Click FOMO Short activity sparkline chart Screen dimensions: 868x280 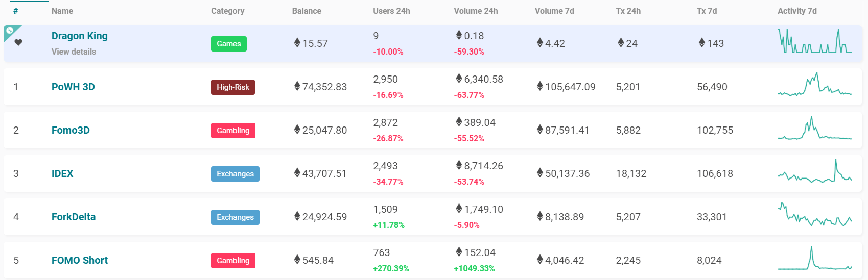click(815, 258)
